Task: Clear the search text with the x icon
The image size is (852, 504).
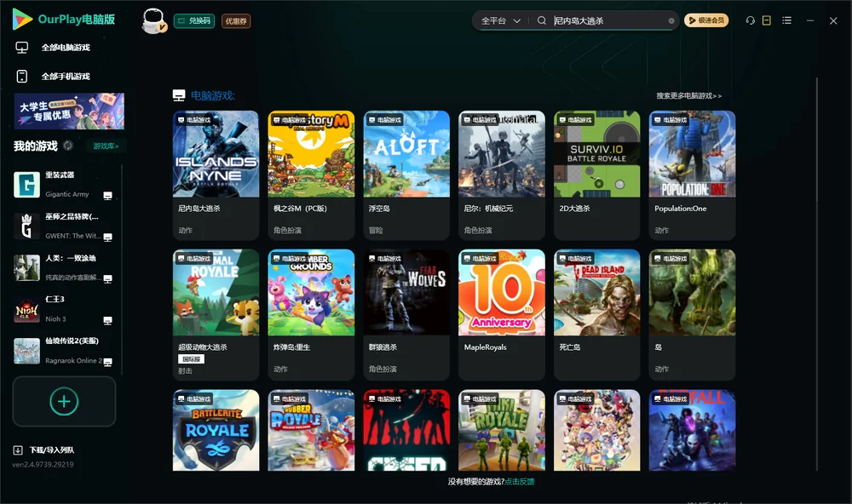Action: [671, 20]
